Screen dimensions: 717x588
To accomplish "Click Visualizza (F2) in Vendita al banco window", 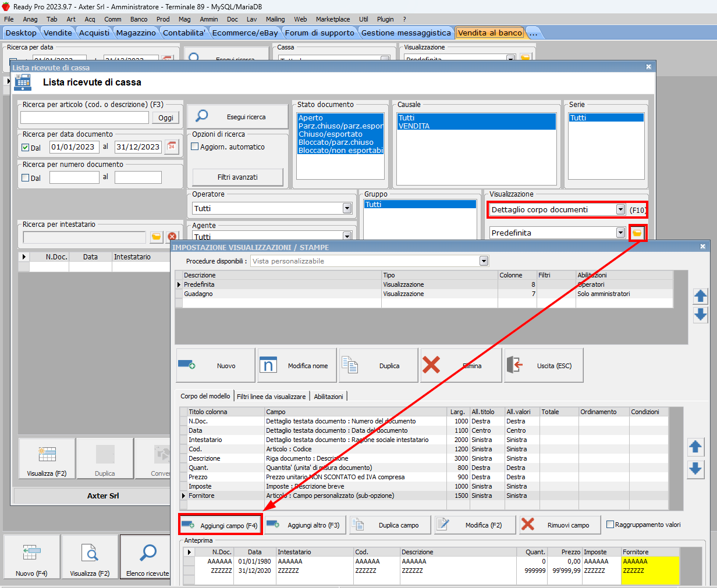I will click(90, 557).
